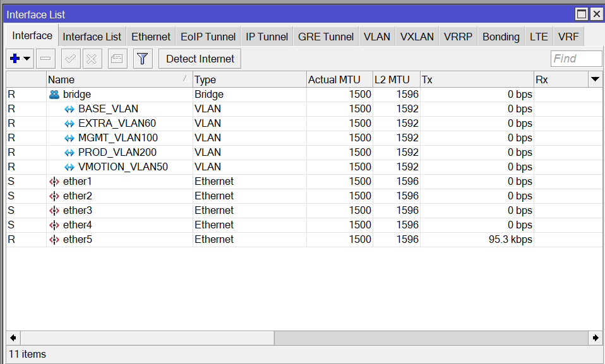Open the Add dropdown arrow
The image size is (605, 364).
(27, 59)
